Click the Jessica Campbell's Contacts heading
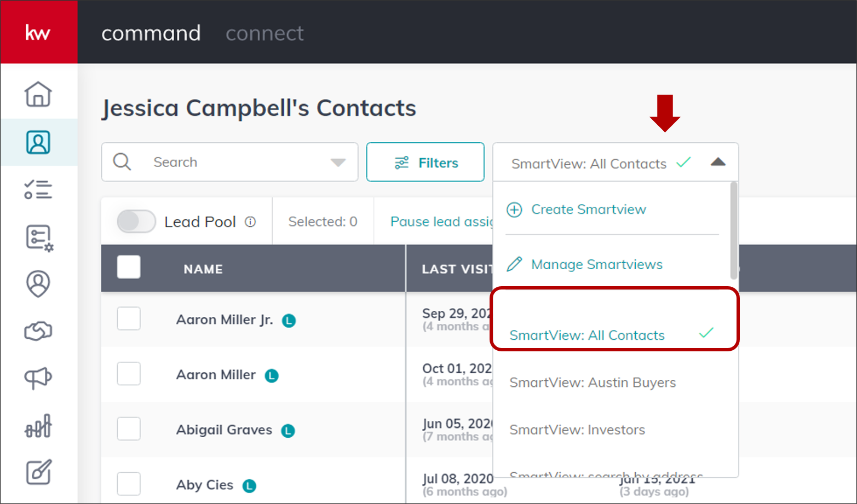 (259, 108)
